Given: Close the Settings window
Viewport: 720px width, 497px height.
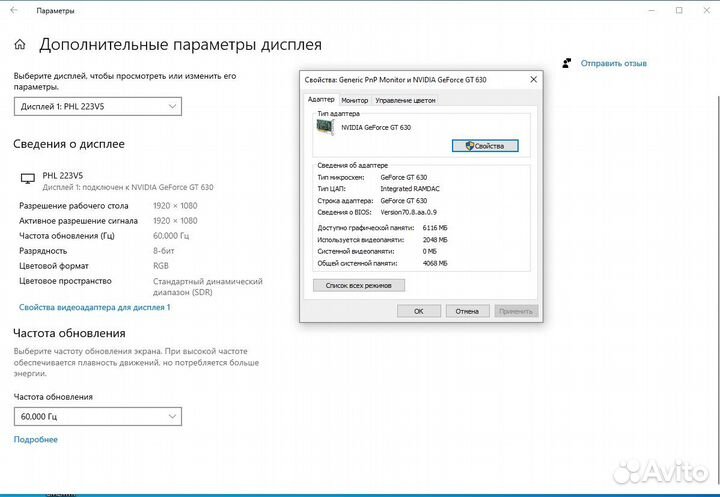Looking at the screenshot, I should tap(707, 10).
